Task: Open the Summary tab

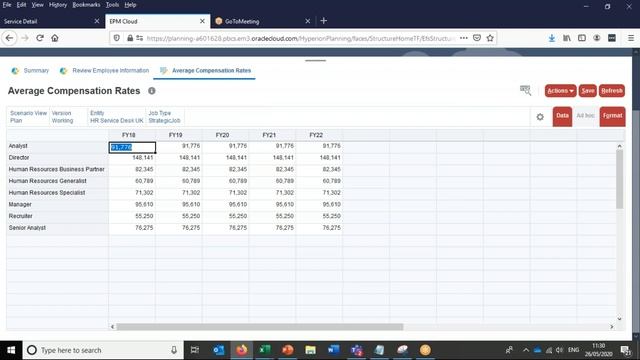Action: click(30, 71)
